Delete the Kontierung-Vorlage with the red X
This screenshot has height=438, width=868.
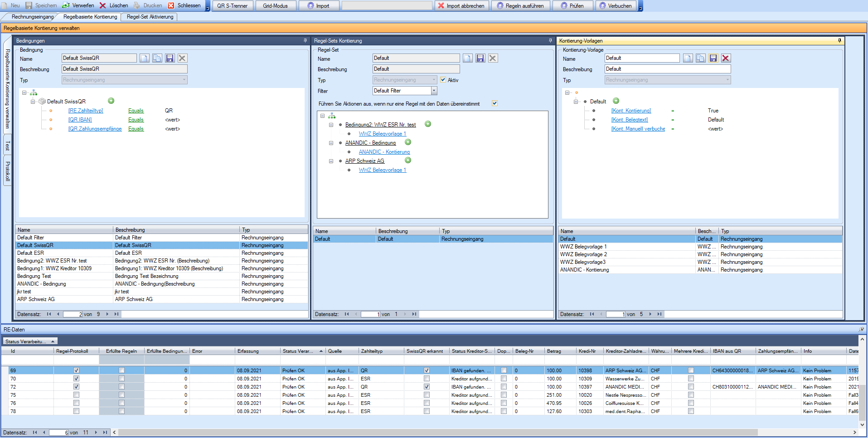coord(726,58)
